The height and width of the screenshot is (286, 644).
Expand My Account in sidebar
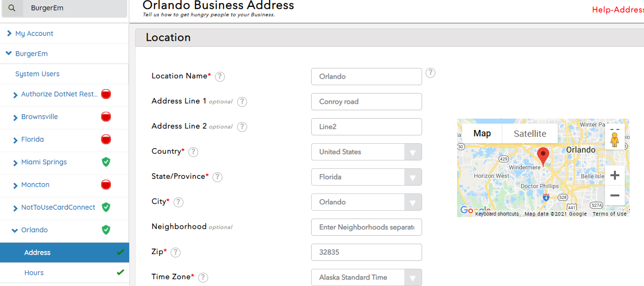pos(34,33)
